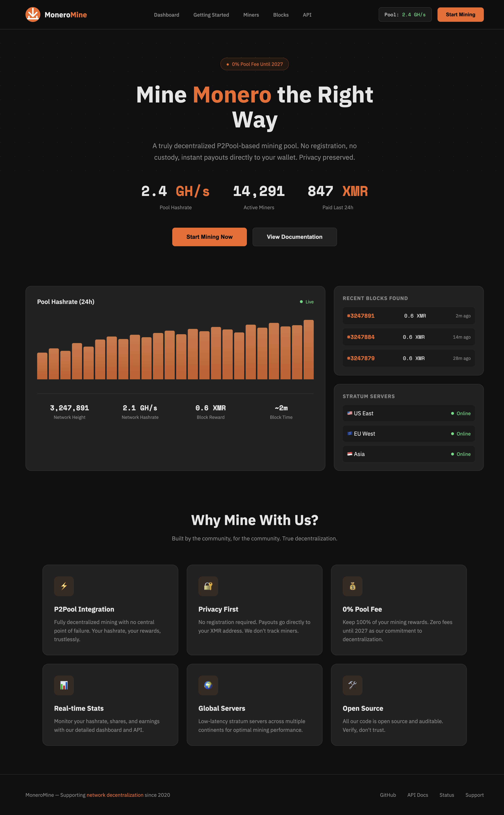
Task: Click the money bag icon on 0% Pool Fee card
Action: coord(352,586)
